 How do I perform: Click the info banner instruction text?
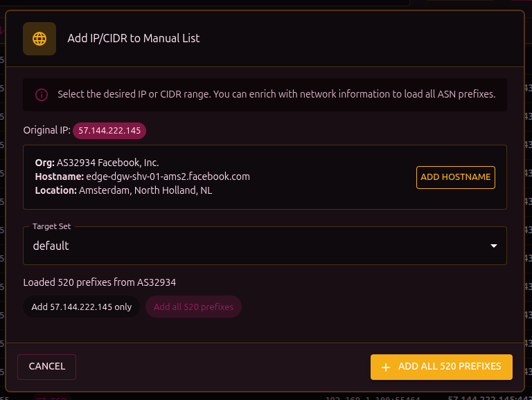(276, 94)
